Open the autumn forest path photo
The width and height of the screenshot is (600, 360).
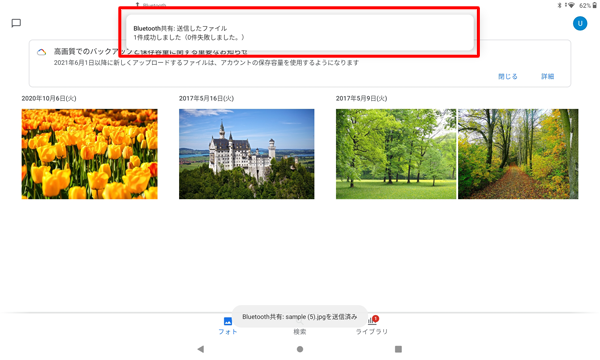[518, 154]
